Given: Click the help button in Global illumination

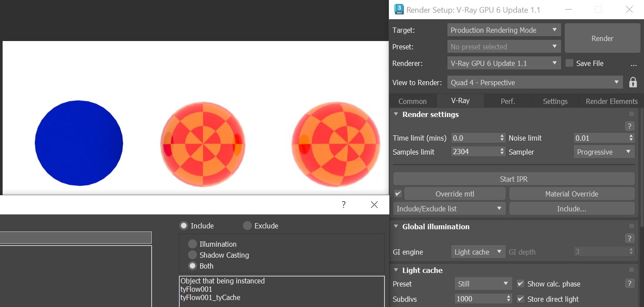Looking at the screenshot, I should [629, 238].
